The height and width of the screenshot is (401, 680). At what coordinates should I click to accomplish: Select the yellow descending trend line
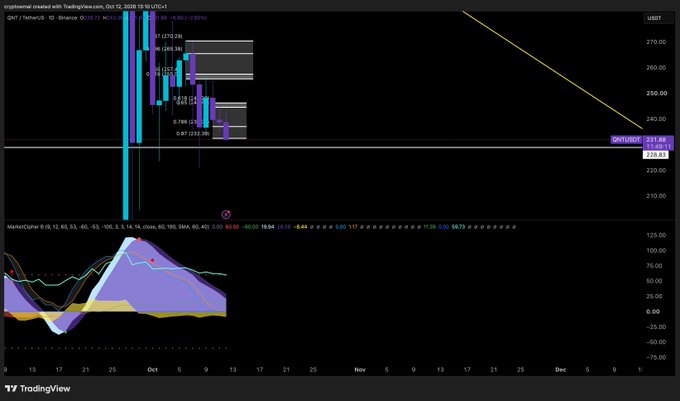pyautogui.click(x=552, y=70)
